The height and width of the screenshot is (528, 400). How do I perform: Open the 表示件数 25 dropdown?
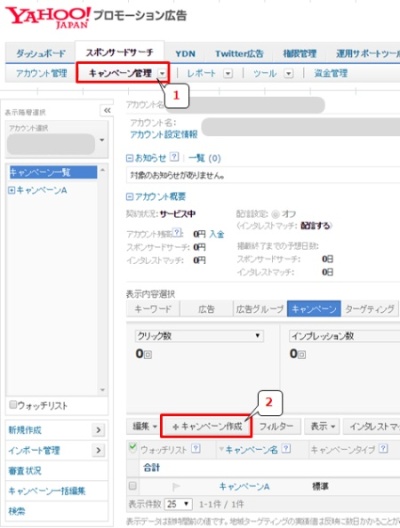178,504
